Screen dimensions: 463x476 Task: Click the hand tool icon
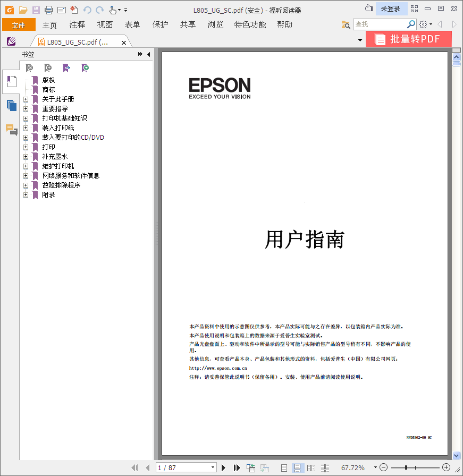(113, 10)
